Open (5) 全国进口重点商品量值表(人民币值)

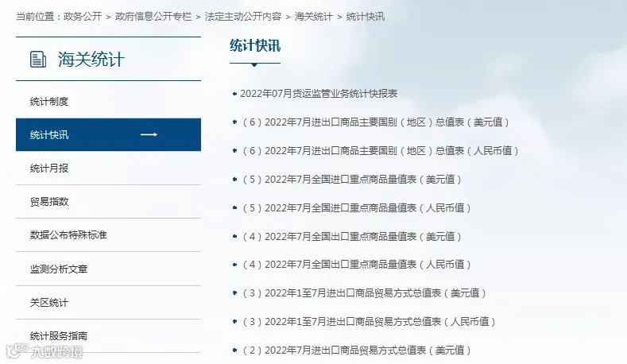357,208
